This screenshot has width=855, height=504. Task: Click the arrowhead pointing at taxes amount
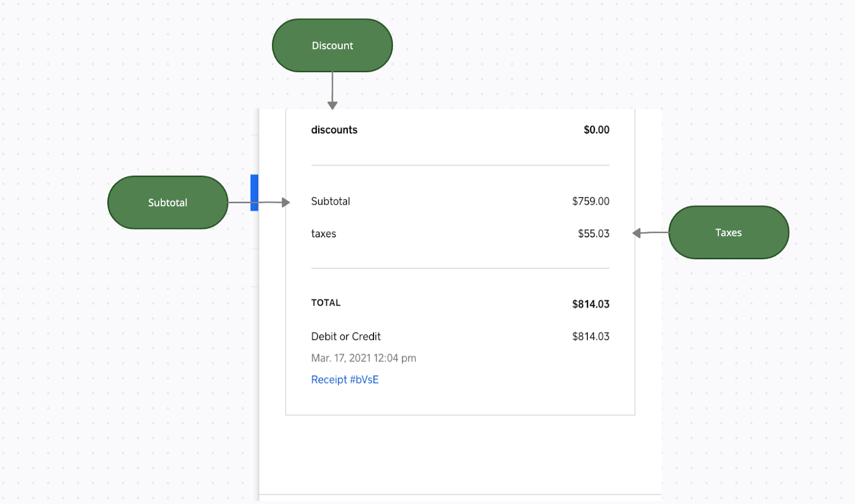point(636,233)
